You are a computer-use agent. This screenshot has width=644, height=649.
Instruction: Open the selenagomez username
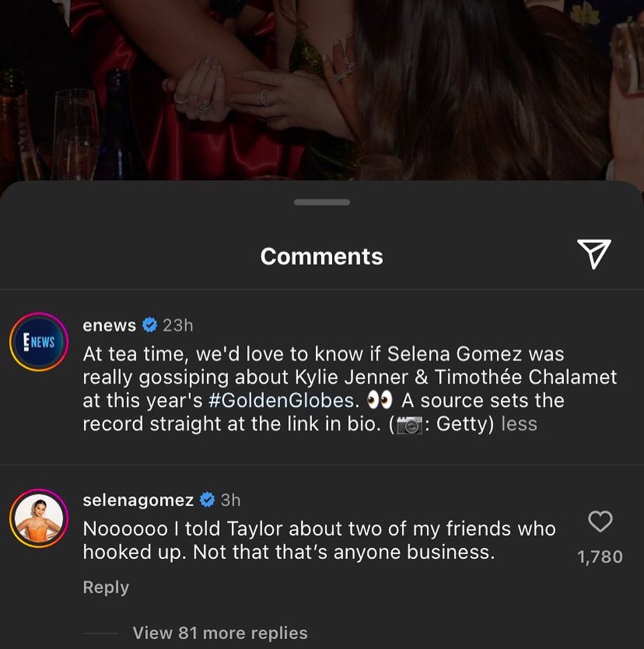click(138, 499)
